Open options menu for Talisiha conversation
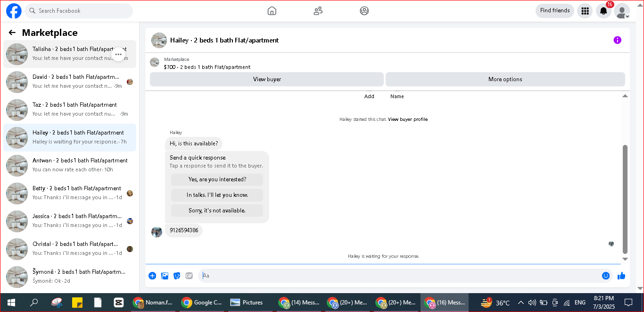644x312 pixels. [x=118, y=54]
